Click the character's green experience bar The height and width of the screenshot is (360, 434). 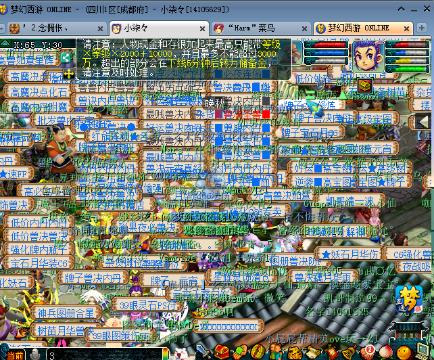click(407, 69)
